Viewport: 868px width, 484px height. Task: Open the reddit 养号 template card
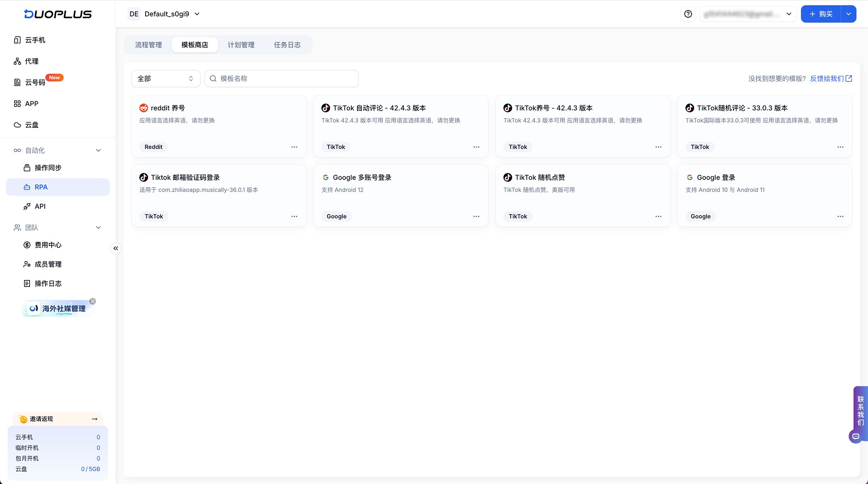[x=219, y=126]
